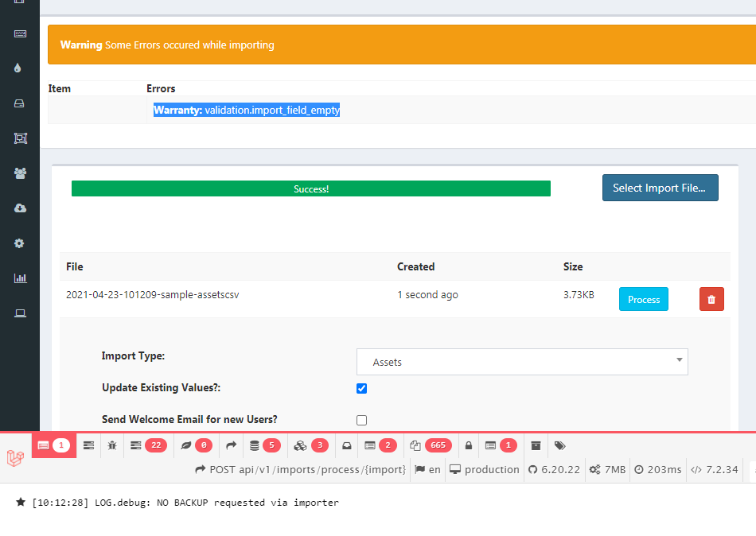Click the cloud download icon in the sidebar

coord(19,208)
